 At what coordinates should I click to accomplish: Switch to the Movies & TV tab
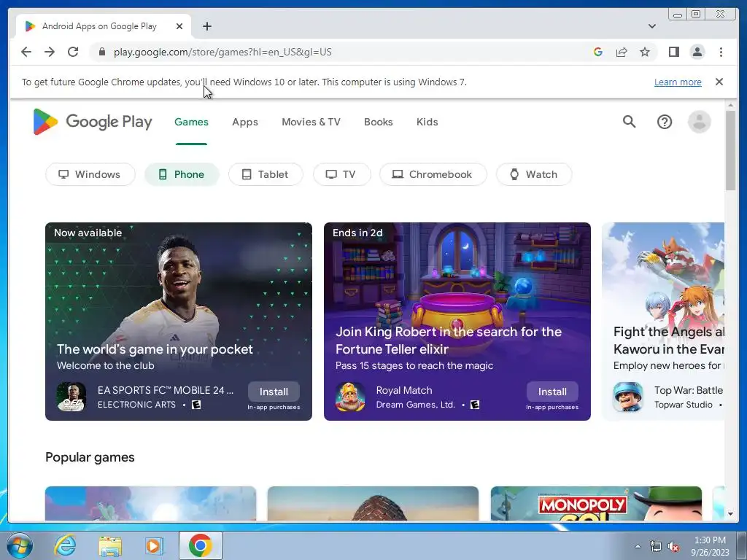click(311, 122)
